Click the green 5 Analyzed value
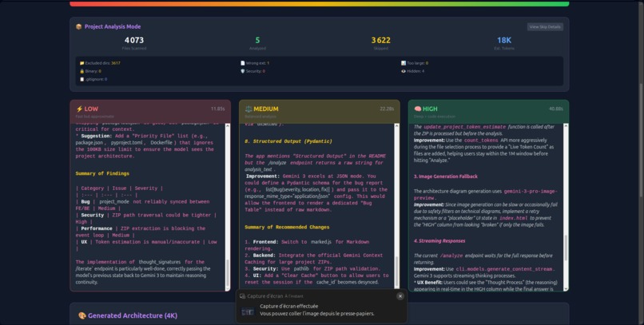This screenshot has width=644, height=325. pyautogui.click(x=257, y=40)
